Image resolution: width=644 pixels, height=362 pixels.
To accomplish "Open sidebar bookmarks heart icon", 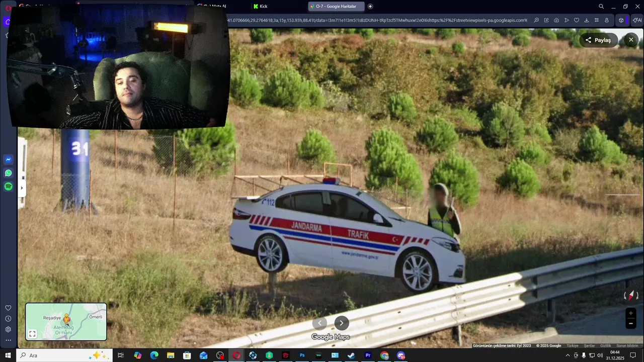I will point(8,308).
